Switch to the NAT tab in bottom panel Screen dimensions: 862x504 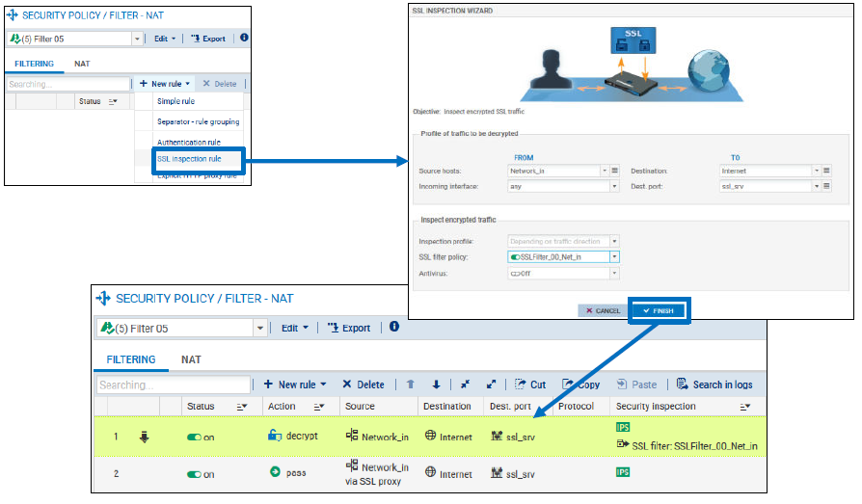point(191,359)
